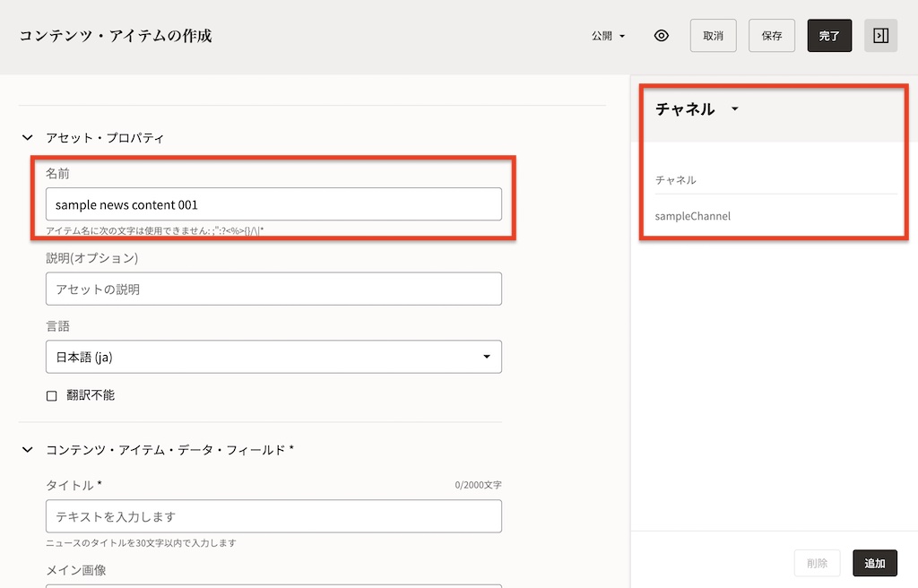
Task: Focus the 名前 text field
Action: pyautogui.click(x=273, y=204)
